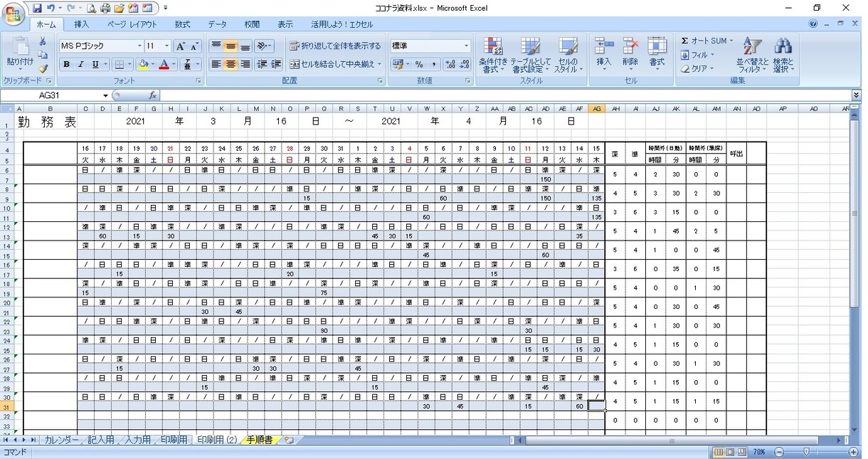Open 検索と選択 find and select
868x459 pixels.
point(783,55)
